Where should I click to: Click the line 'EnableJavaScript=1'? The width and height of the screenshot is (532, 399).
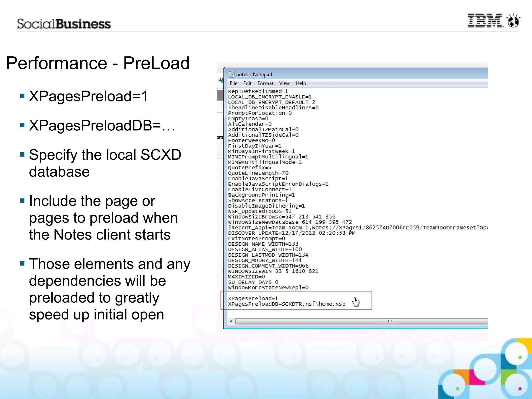(258, 178)
